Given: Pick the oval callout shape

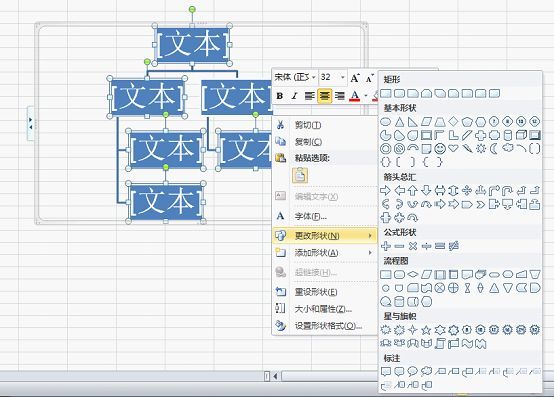Looking at the screenshot, I should pyautogui.click(x=413, y=371).
